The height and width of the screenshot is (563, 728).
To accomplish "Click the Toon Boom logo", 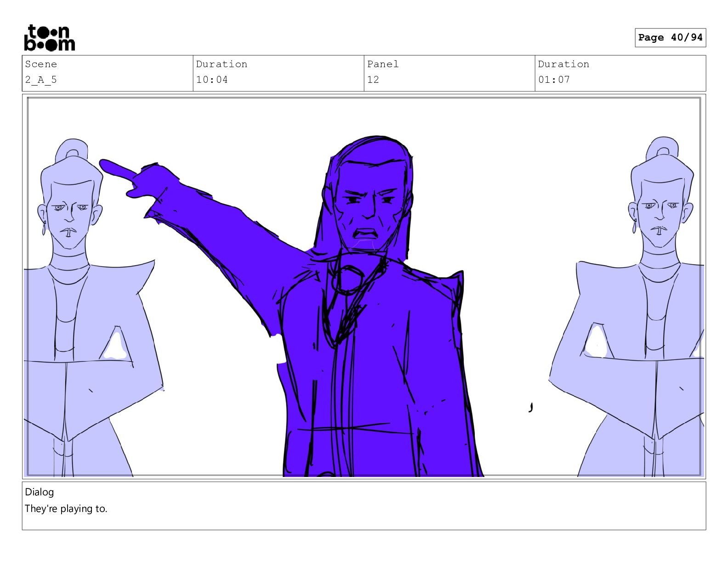I will (x=49, y=38).
